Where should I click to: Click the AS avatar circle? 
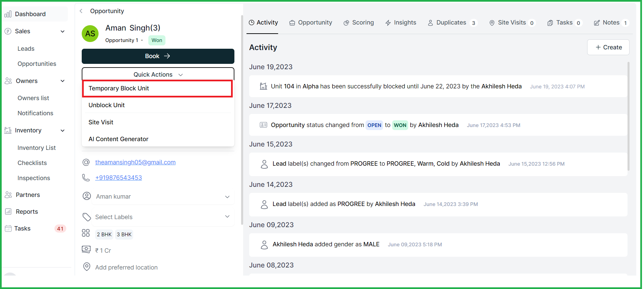pos(90,34)
